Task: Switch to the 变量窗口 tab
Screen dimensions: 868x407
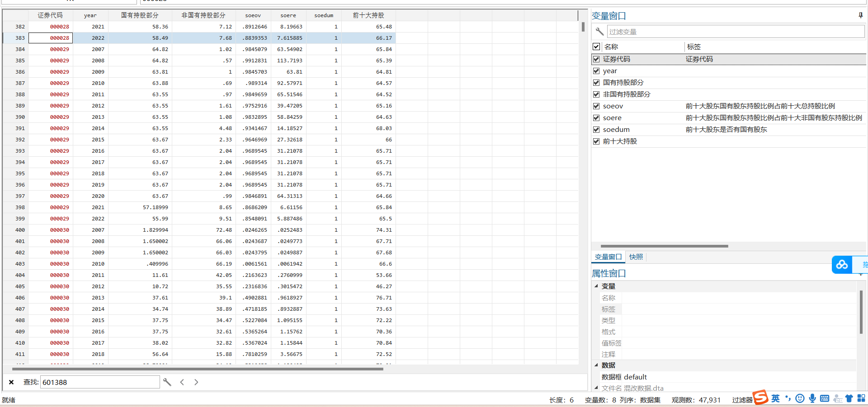Action: [x=608, y=257]
